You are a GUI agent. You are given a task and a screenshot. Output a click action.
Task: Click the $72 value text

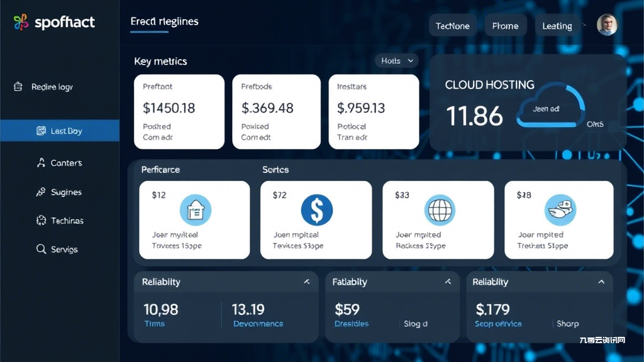(280, 195)
